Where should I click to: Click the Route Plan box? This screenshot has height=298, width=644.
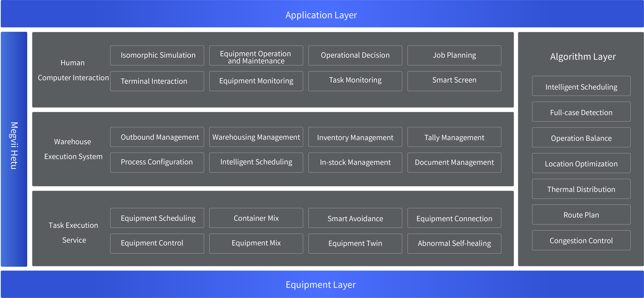(x=581, y=215)
